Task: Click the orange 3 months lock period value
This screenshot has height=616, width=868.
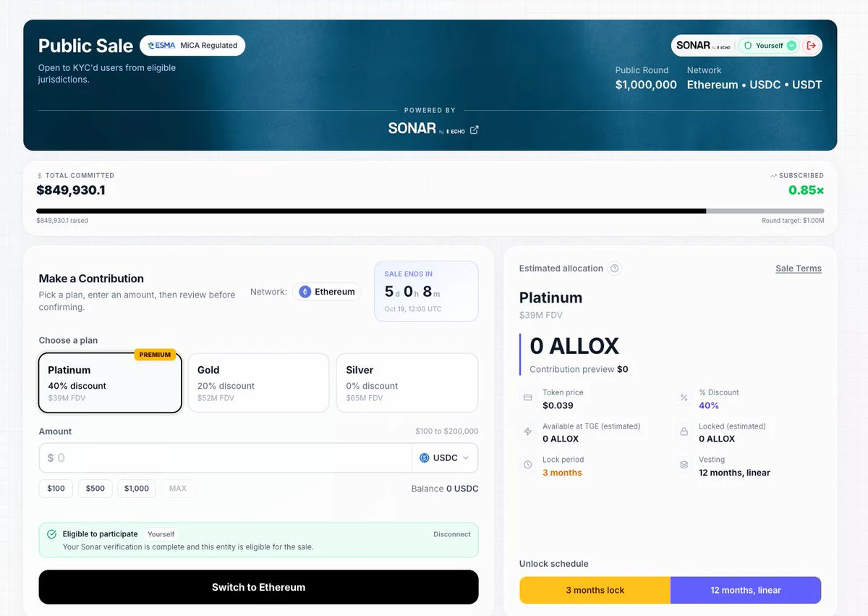Action: click(562, 473)
